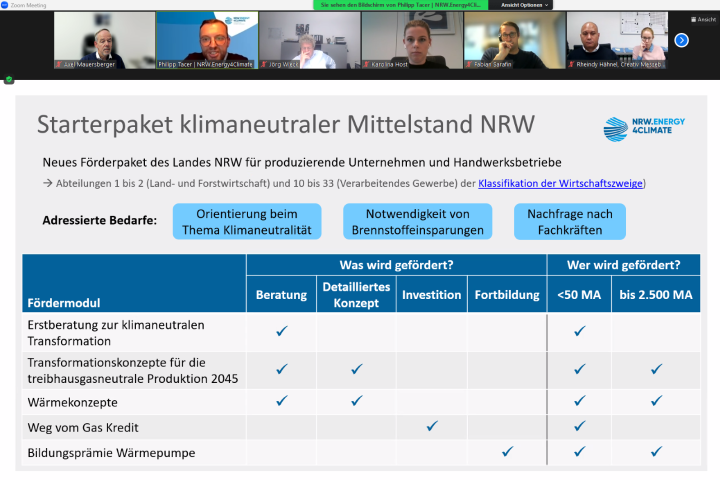Screen dimensions: 720x480
Task: Select Jörg's video thumbnail
Action: point(310,40)
